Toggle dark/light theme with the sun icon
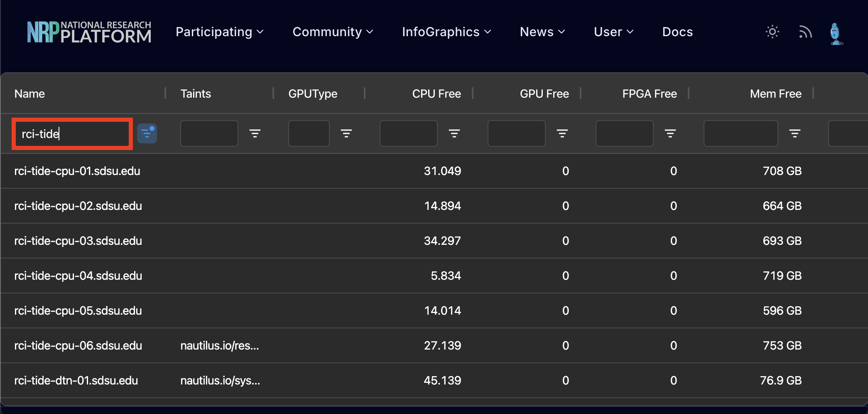Screen dimensions: 868x414 (x=772, y=32)
